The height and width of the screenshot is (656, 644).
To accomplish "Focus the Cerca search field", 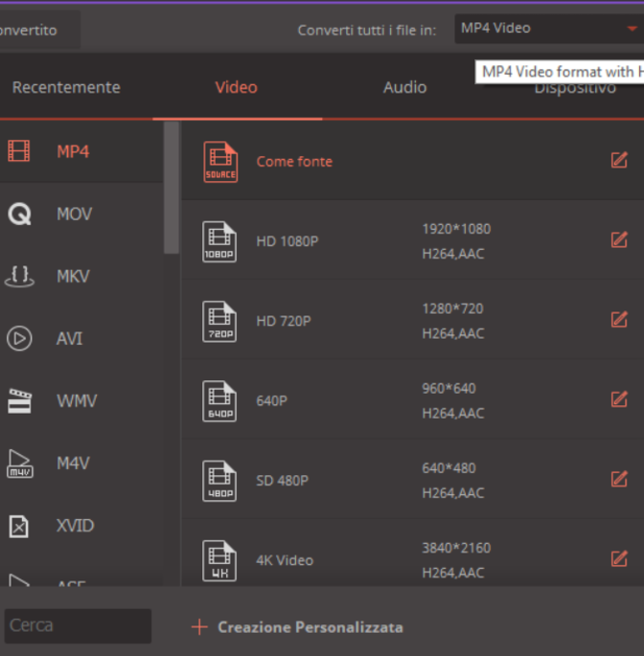I will (x=78, y=626).
